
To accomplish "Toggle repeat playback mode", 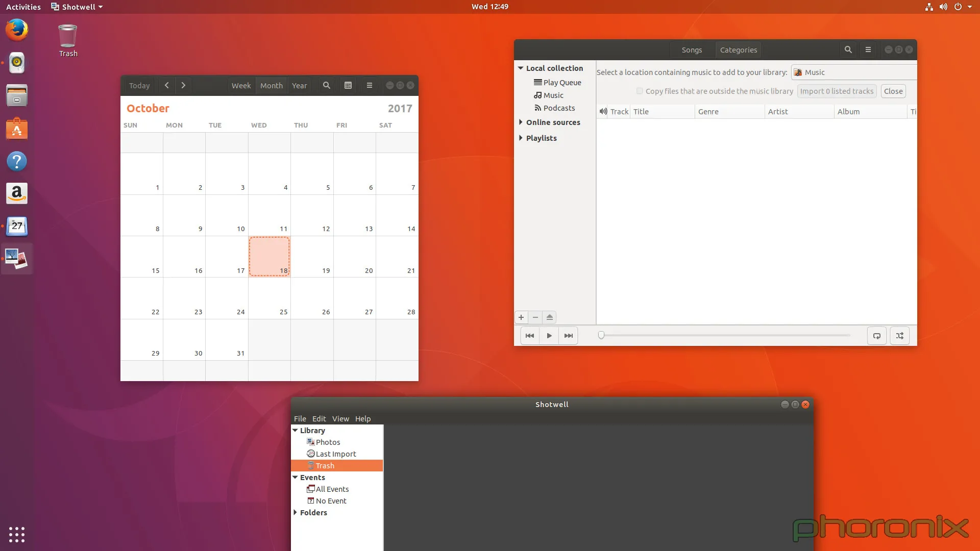I will [877, 336].
